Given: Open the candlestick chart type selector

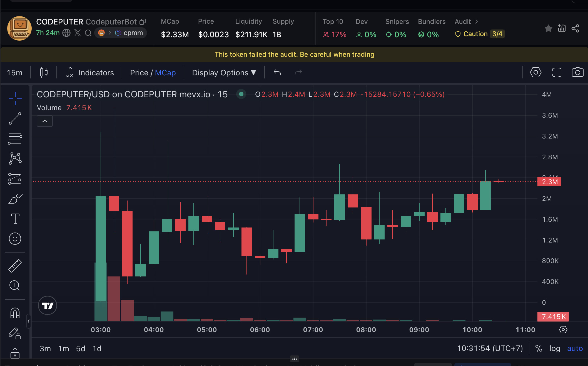Looking at the screenshot, I should click(x=44, y=73).
